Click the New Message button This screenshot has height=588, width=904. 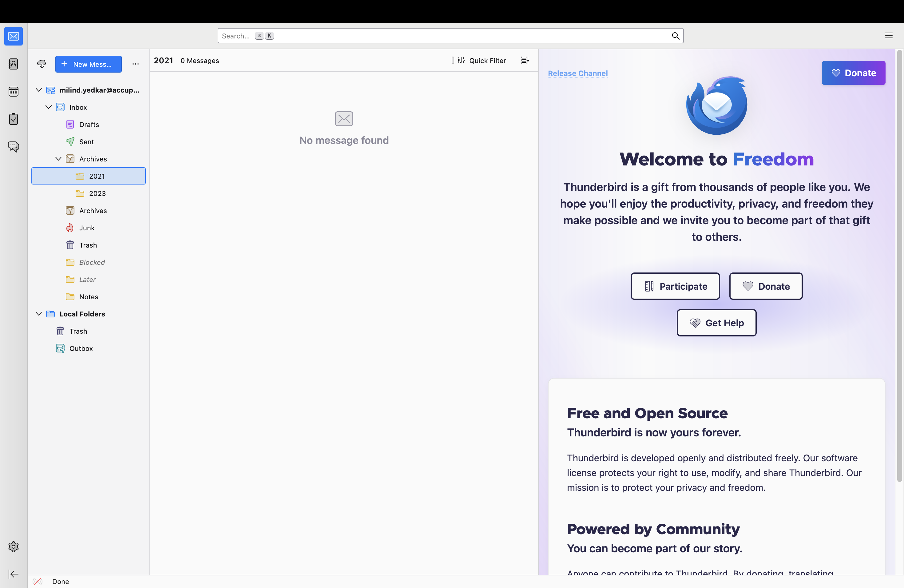coord(88,64)
